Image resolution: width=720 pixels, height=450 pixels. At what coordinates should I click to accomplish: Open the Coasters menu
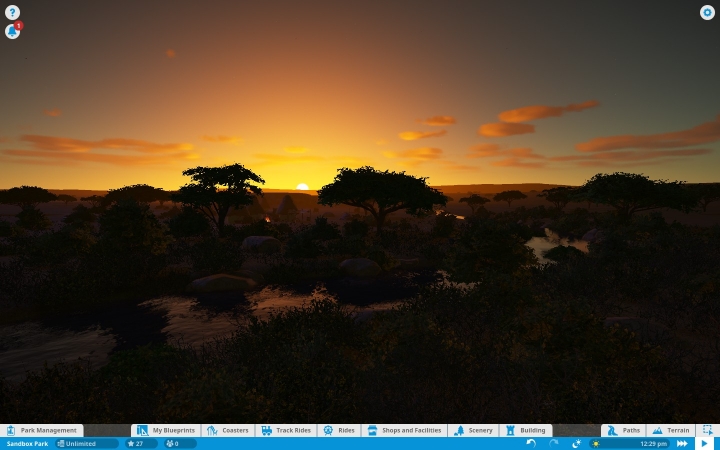(x=228, y=430)
